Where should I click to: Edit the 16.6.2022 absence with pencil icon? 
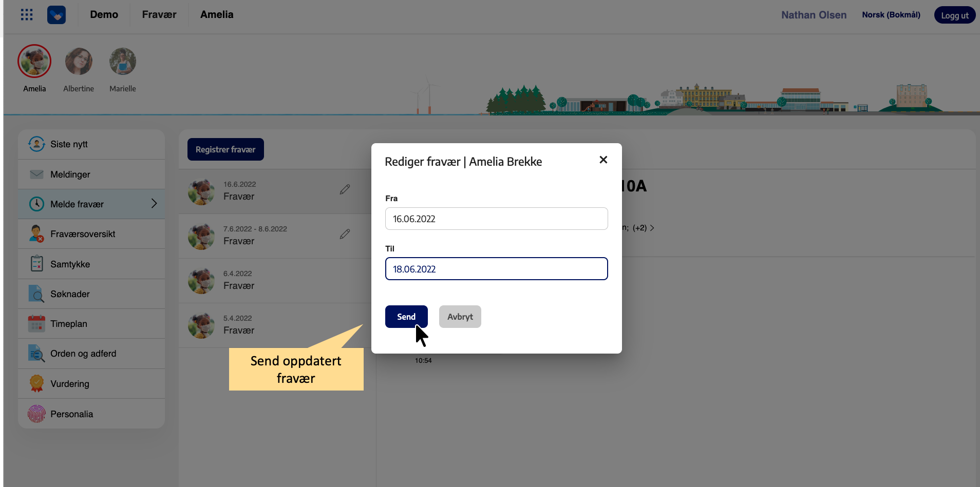(345, 190)
